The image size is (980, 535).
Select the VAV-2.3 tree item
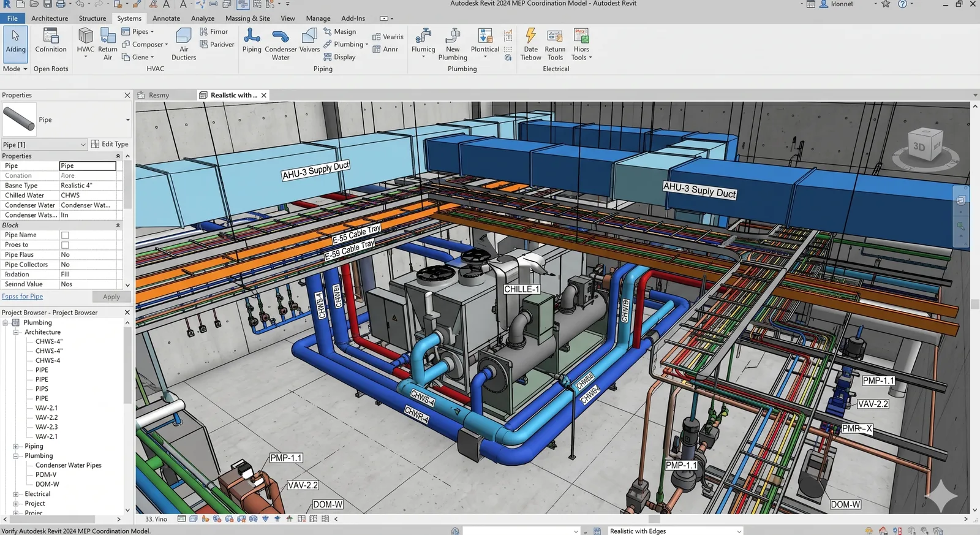[x=47, y=427]
